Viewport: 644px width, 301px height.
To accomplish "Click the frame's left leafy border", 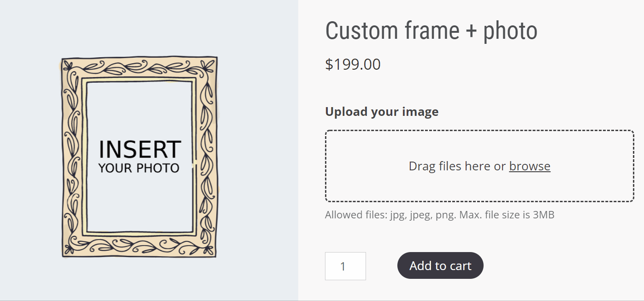I will coord(72,157).
